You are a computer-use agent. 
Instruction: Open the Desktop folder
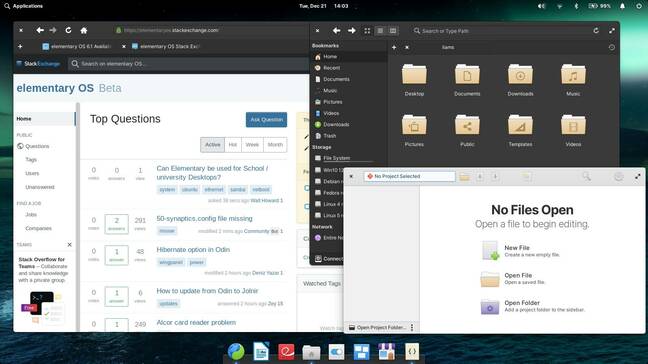[x=414, y=81]
